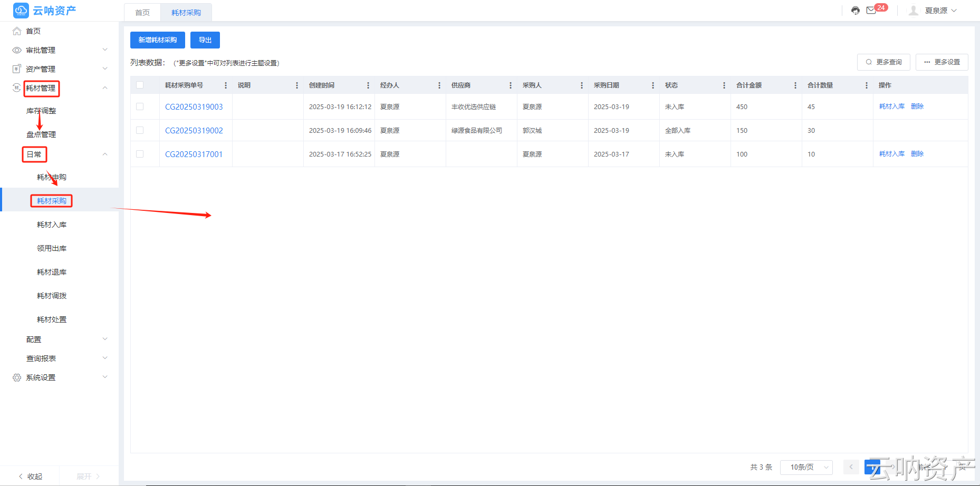Image resolution: width=980 pixels, height=486 pixels.
Task: Open 耗材处置 in the sidebar
Action: point(52,319)
